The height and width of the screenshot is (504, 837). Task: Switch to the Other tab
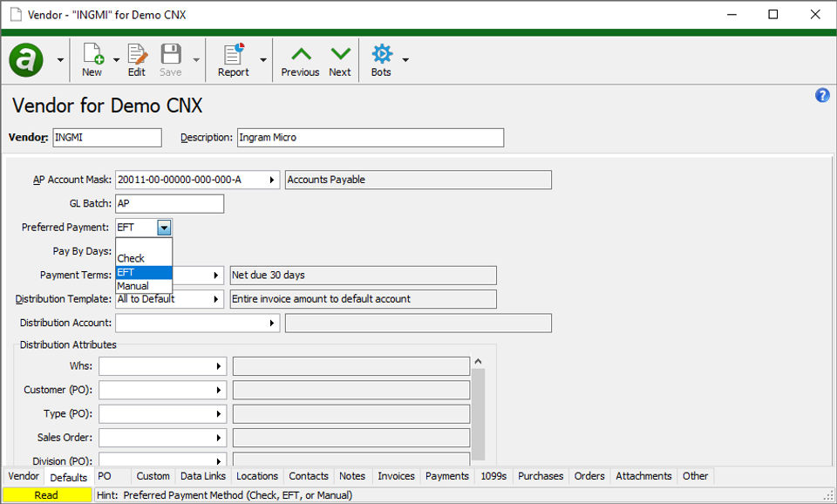coord(695,476)
